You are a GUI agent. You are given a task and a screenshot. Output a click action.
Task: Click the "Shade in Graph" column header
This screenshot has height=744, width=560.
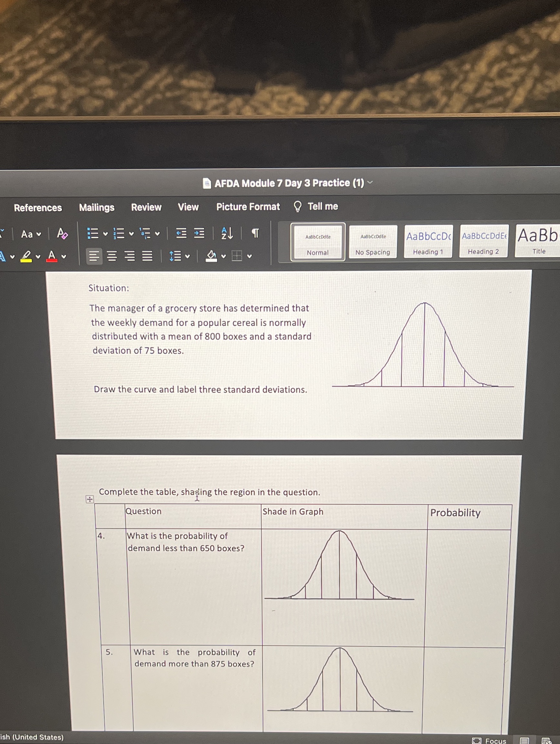(293, 512)
